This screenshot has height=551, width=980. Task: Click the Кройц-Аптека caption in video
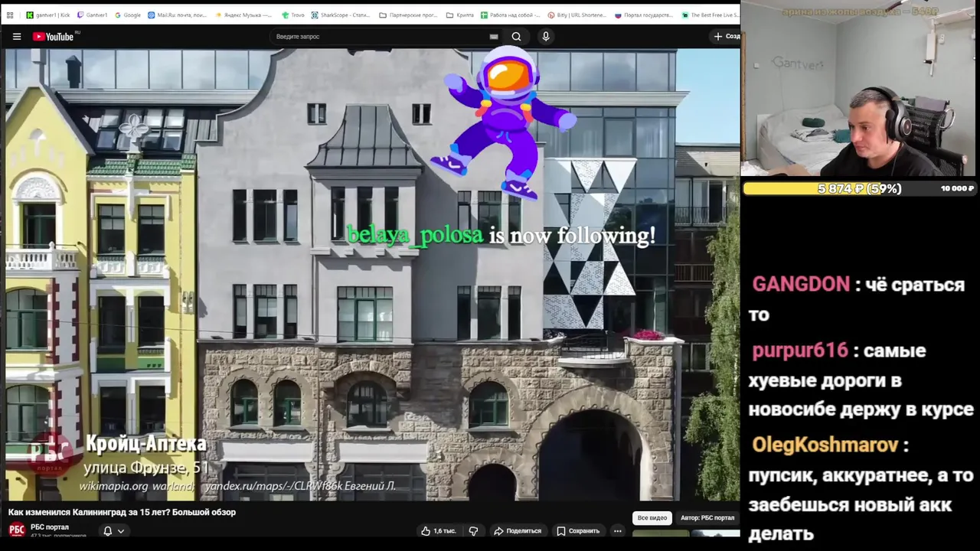point(146,444)
